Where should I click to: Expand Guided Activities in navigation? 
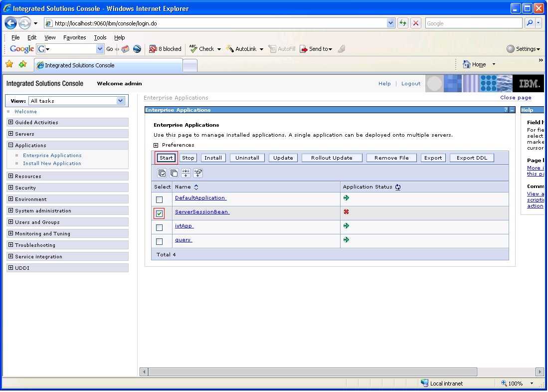(x=11, y=122)
